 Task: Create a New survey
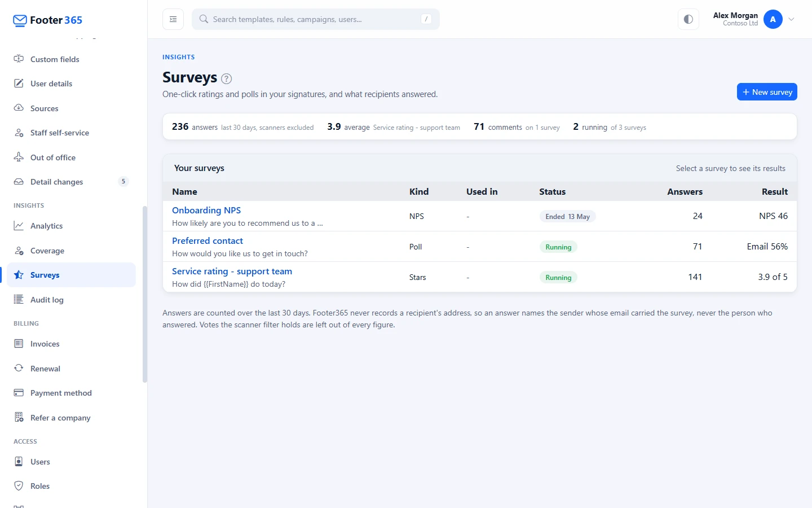(767, 92)
